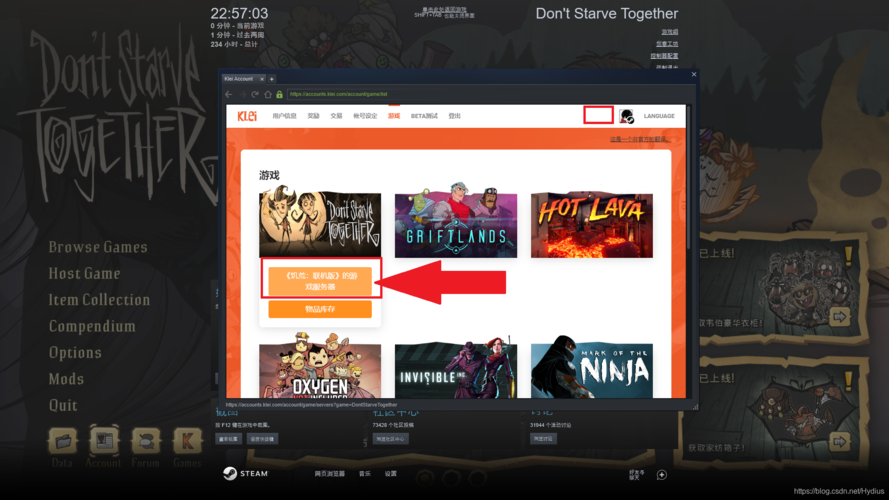Close the overlay browser window
This screenshot has height=500, width=889.
point(694,74)
